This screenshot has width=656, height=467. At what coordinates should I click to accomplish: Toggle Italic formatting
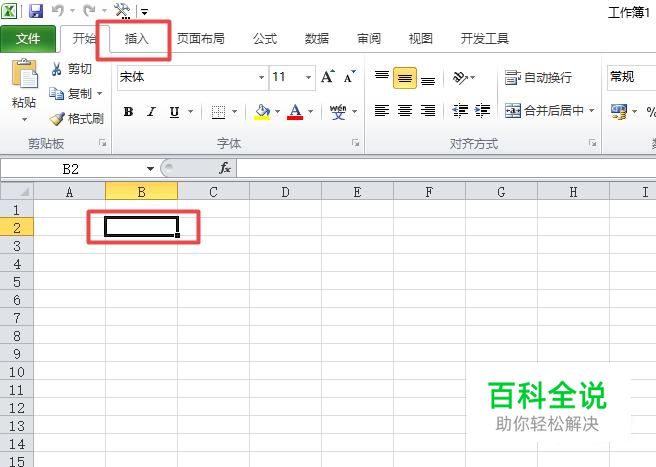click(x=151, y=112)
